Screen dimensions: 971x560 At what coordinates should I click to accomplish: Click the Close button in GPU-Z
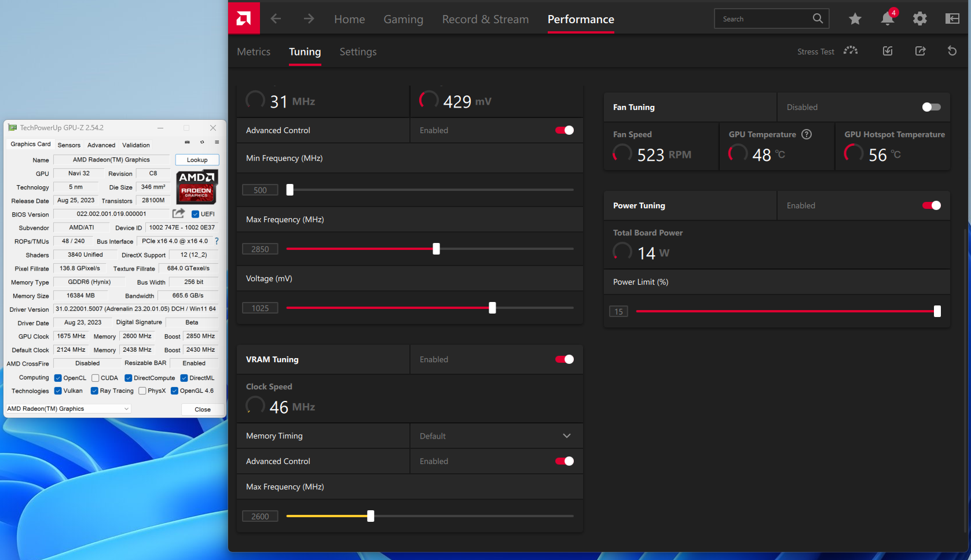tap(203, 409)
